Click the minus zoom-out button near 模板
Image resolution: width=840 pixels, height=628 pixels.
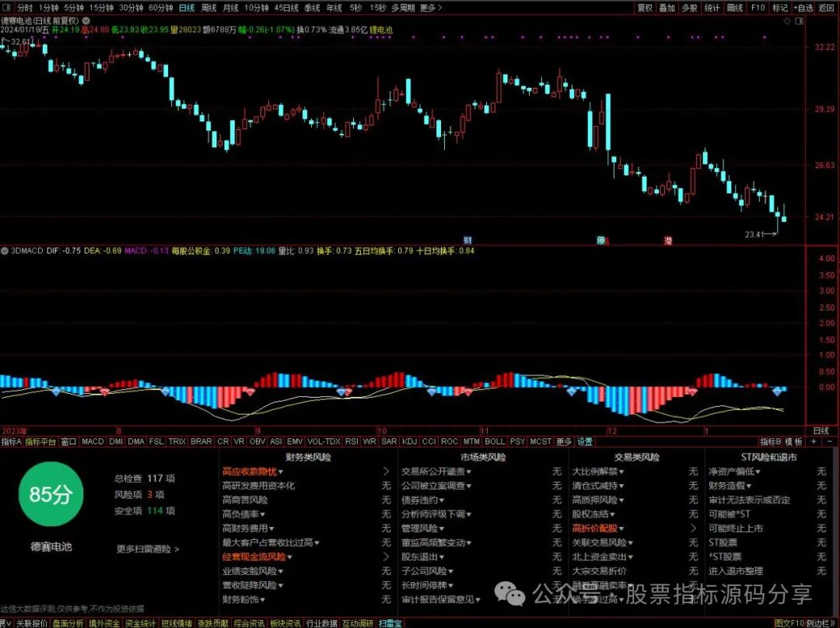click(830, 441)
